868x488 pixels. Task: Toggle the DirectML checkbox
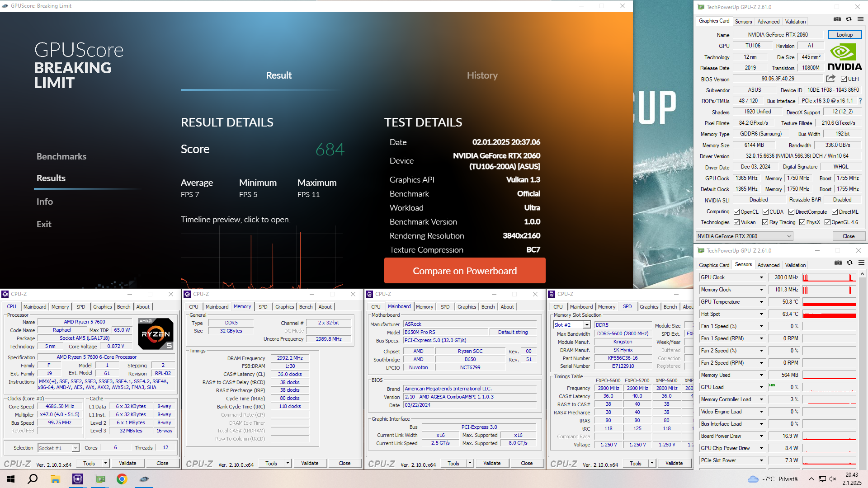click(x=835, y=212)
